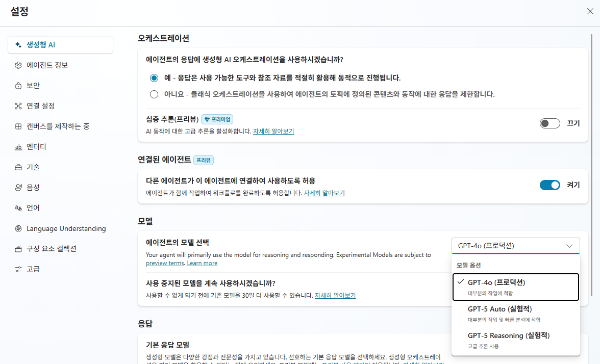The image size is (600, 364).
Task: Click the sparkle icon beside 생성형 AI
Action: point(18,45)
